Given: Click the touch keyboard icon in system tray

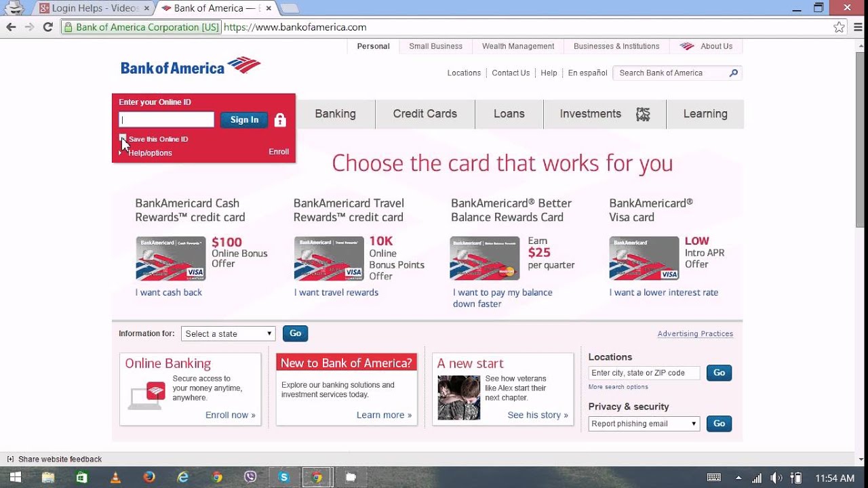Looking at the screenshot, I should click(x=714, y=478).
